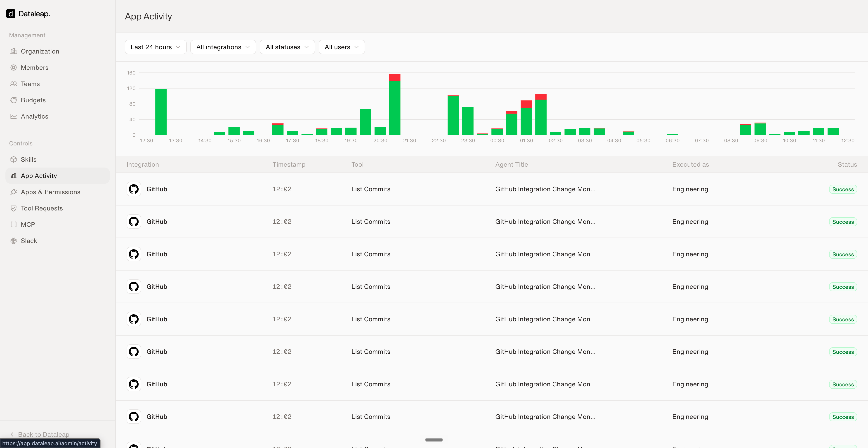Select Analytics in Management menu
This screenshot has width=868, height=448.
click(x=58, y=116)
